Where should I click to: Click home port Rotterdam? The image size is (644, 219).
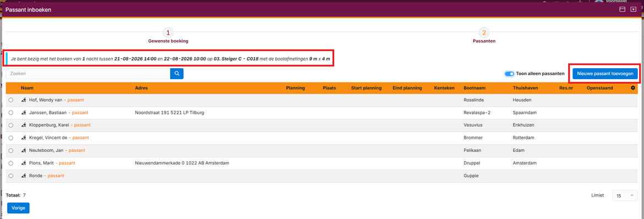[524, 138]
